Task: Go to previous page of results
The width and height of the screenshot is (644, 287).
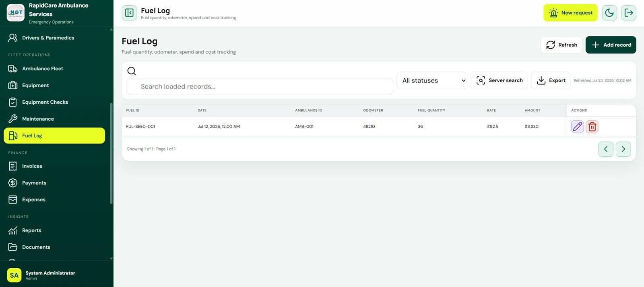Action: (x=606, y=149)
